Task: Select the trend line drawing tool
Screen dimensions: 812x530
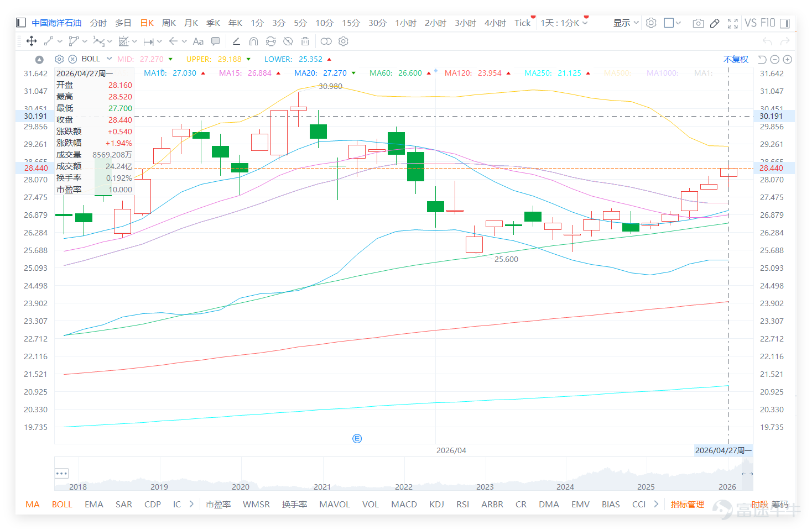Action: [49, 41]
